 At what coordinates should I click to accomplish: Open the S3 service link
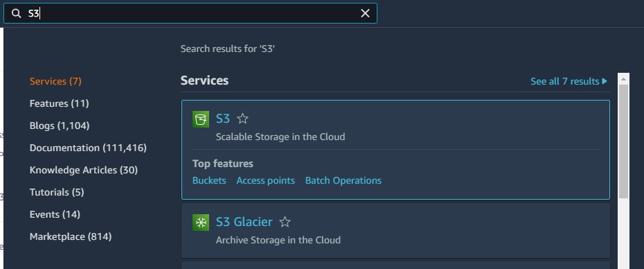click(222, 119)
